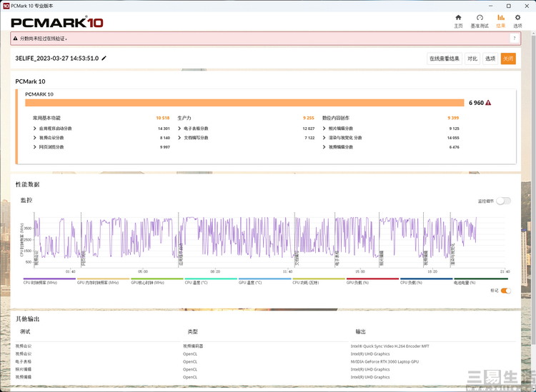Toggle the 电池电量 (%) legend series

coord(481,281)
